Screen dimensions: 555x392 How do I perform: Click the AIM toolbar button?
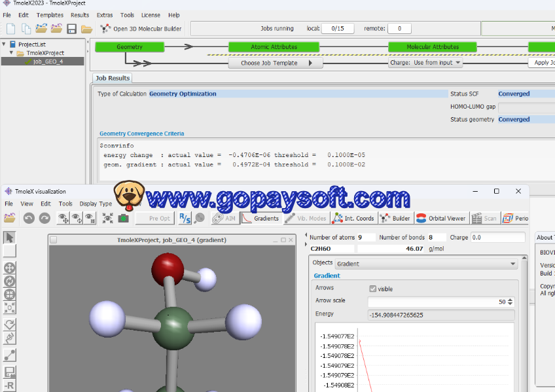pyautogui.click(x=224, y=219)
